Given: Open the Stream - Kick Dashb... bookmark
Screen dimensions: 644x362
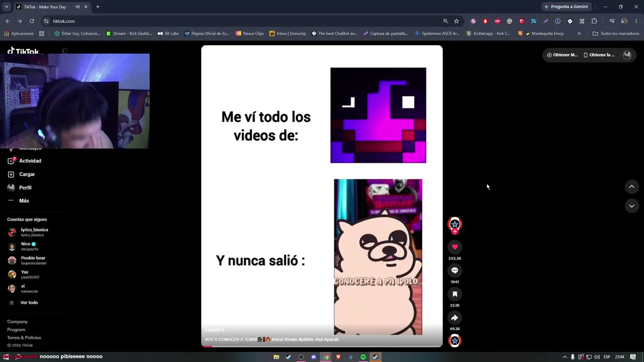Looking at the screenshot, I should [x=129, y=34].
